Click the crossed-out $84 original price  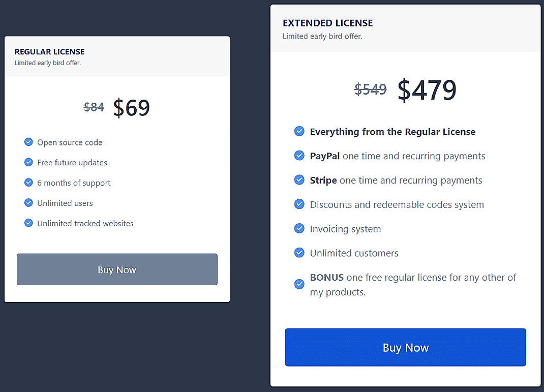point(94,107)
